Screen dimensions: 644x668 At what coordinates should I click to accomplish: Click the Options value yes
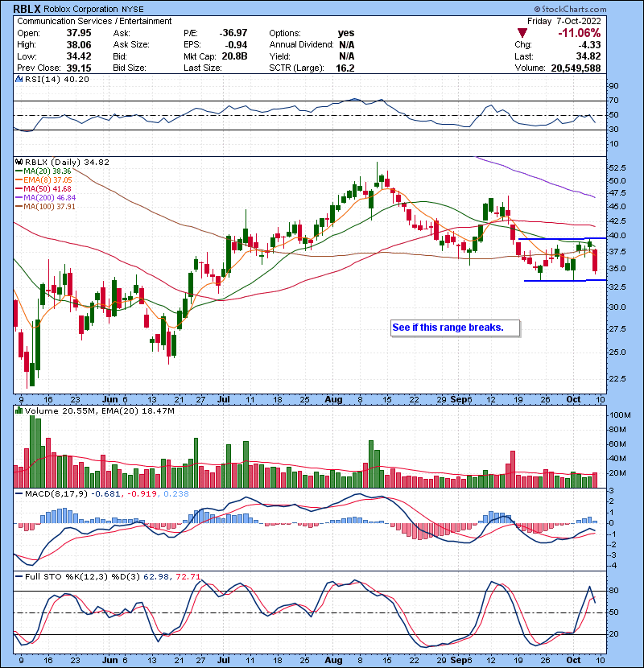point(346,33)
